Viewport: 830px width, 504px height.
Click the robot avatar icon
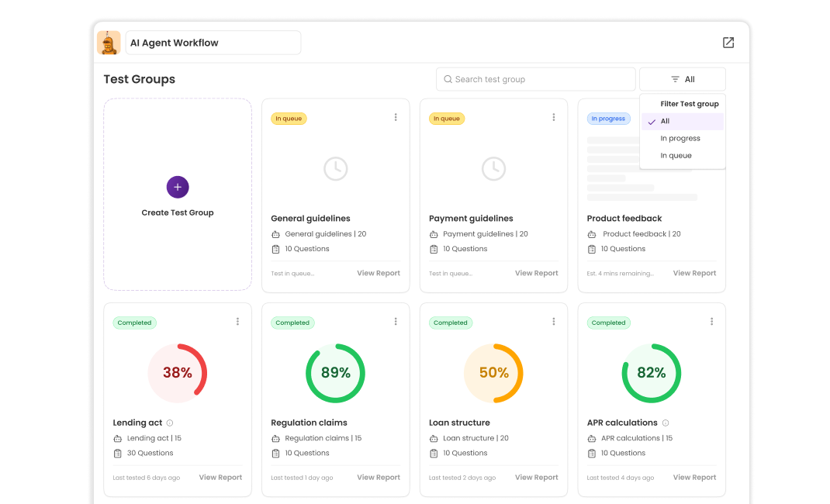(109, 43)
